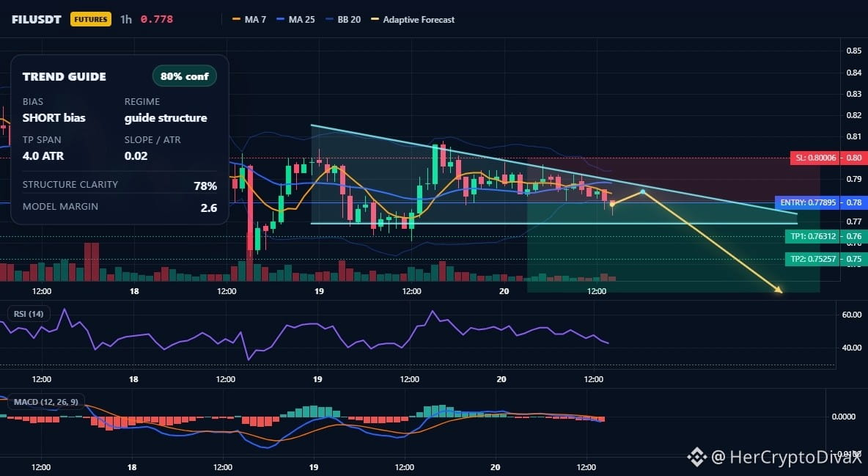Click the STRUCTURE CLARITY label
This screenshot has width=868, height=476.
pos(70,185)
